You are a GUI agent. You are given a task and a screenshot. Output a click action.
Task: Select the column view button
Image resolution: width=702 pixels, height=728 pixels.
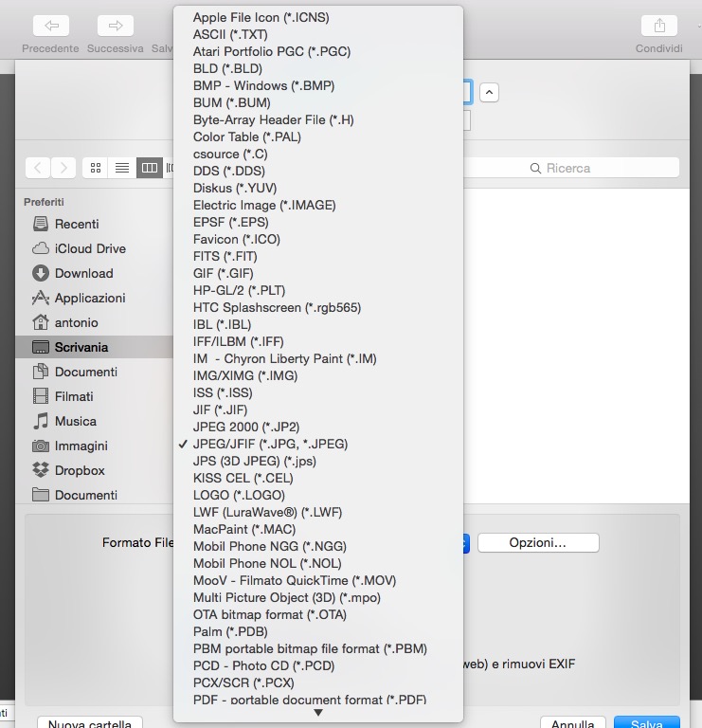[150, 168]
